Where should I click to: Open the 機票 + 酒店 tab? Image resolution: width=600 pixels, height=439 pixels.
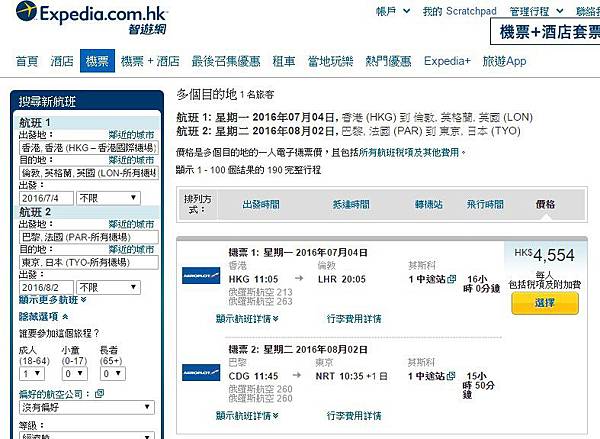pos(150,61)
